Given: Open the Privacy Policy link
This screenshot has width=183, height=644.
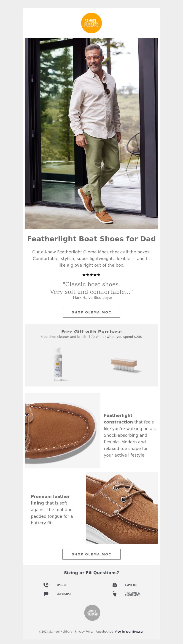Looking at the screenshot, I should pyautogui.click(x=84, y=631).
